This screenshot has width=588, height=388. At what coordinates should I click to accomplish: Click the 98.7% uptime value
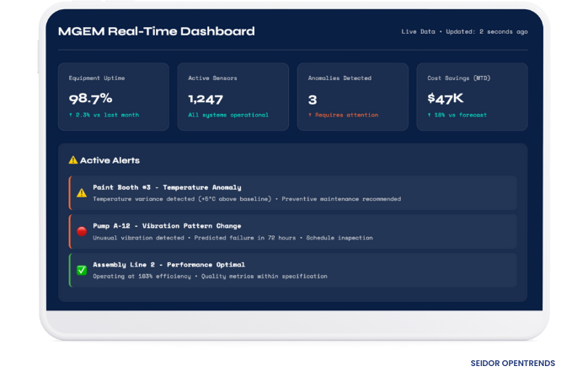tap(90, 99)
